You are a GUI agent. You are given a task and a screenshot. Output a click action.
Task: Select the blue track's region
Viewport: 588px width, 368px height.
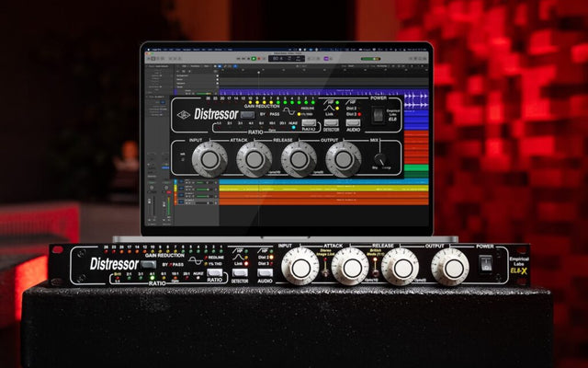[323, 181]
